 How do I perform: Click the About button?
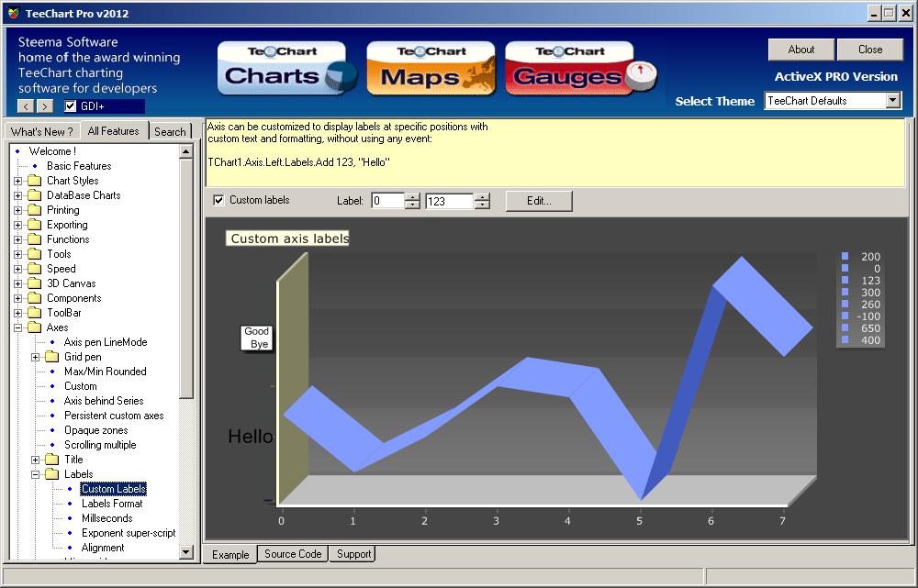(800, 50)
